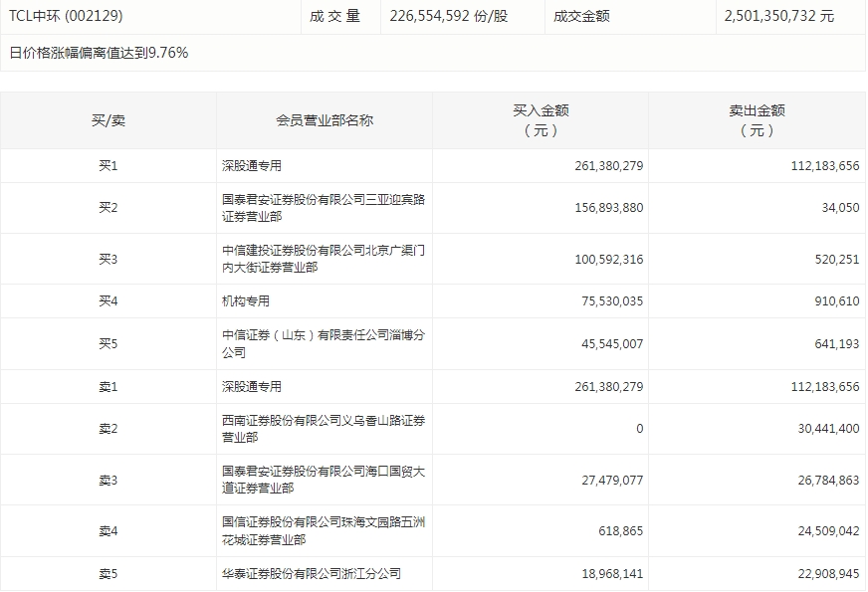Select sell amount 641,193
The height and width of the screenshot is (592, 868).
(837, 343)
